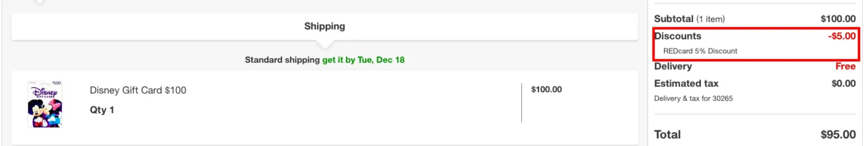Click the Subtotal label in the order summary
Viewport: 868px width, 146px height.
point(673,19)
